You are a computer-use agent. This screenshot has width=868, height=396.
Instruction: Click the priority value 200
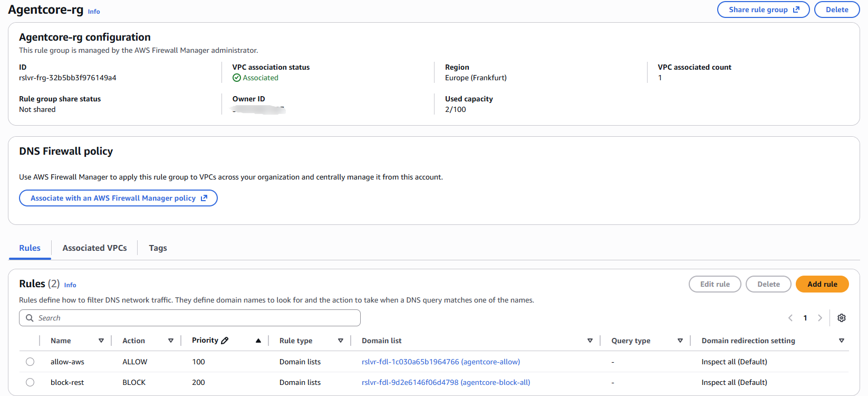(x=198, y=382)
